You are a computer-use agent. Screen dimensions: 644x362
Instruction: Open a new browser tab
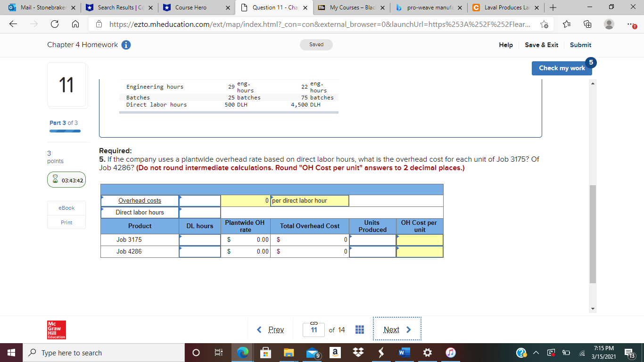pos(553,8)
